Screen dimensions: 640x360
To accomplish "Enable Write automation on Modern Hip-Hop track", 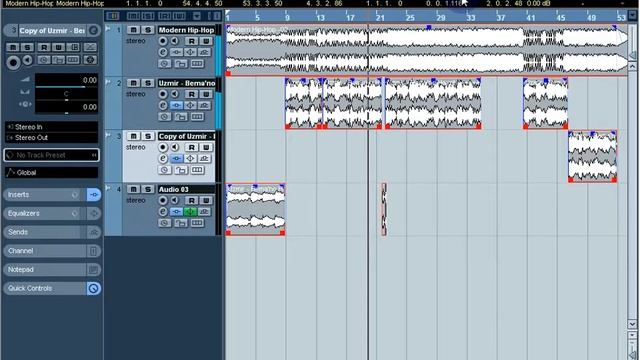I will [206, 41].
